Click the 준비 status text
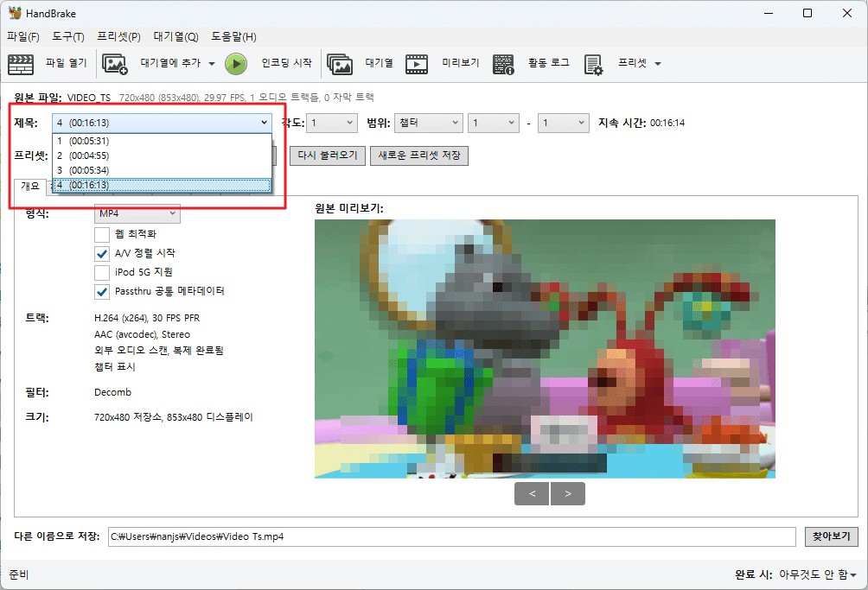 19,574
